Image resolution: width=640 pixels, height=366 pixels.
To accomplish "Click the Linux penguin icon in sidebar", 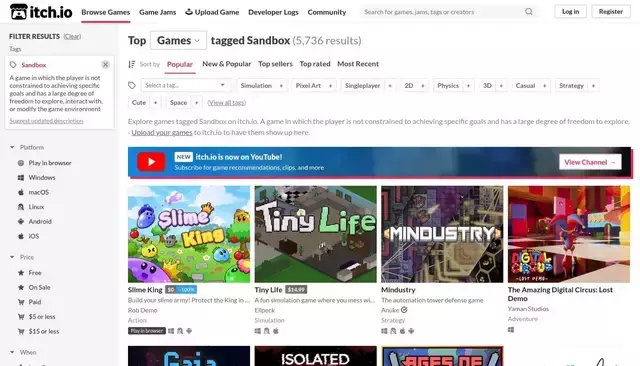I will [x=21, y=207].
